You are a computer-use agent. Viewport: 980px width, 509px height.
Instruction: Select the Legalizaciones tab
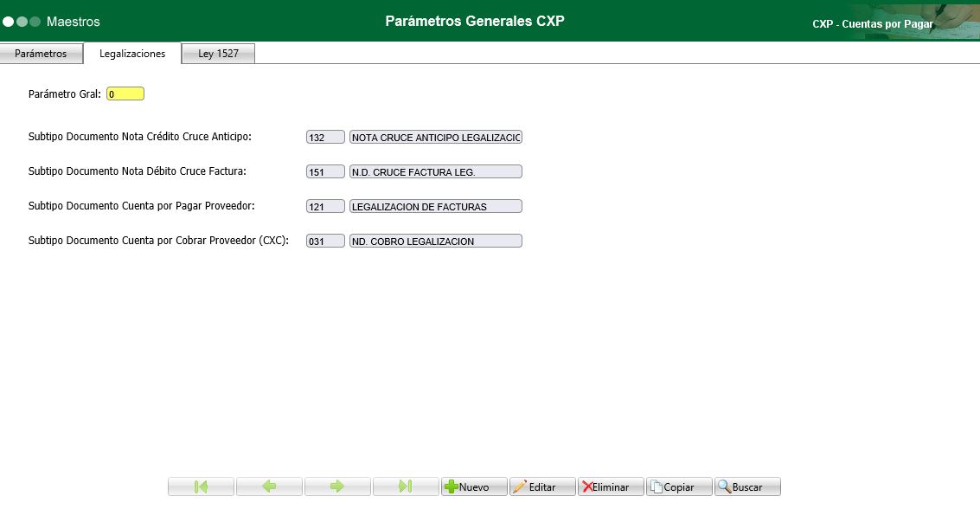click(x=132, y=54)
